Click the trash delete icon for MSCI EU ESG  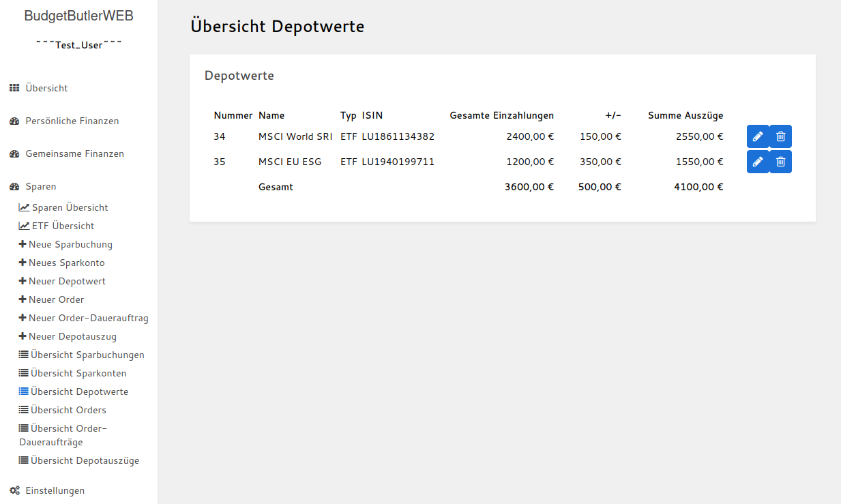coord(781,162)
